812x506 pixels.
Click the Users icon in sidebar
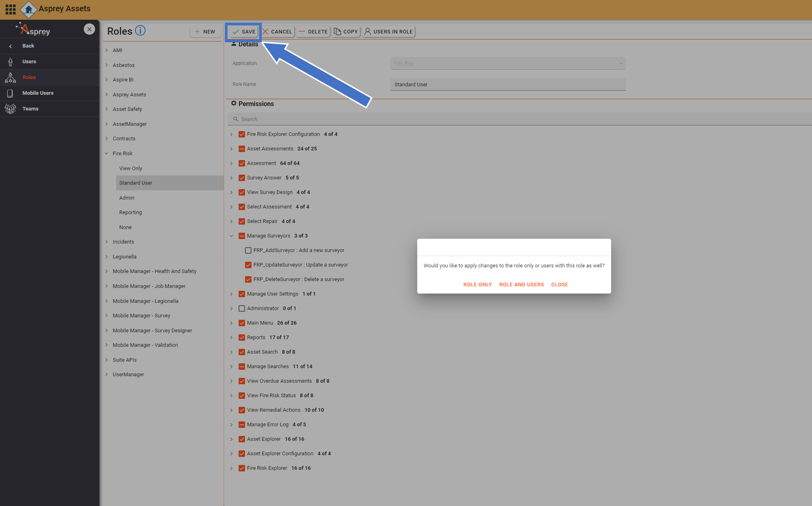coord(10,62)
